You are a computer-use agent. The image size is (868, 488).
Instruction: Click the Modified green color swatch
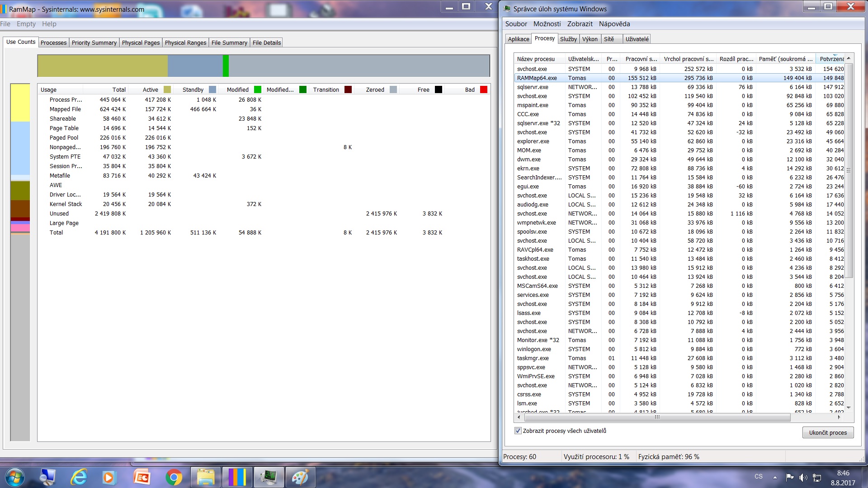[x=258, y=89]
